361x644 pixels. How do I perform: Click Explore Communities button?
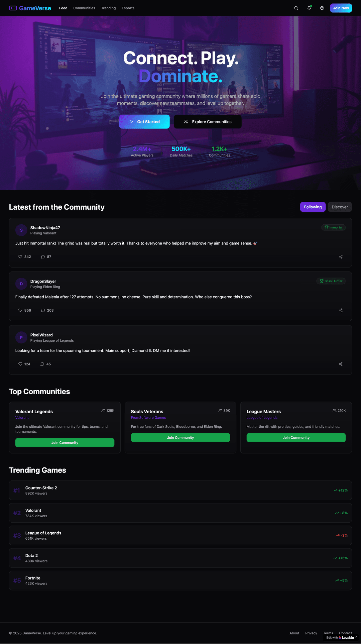pos(208,122)
